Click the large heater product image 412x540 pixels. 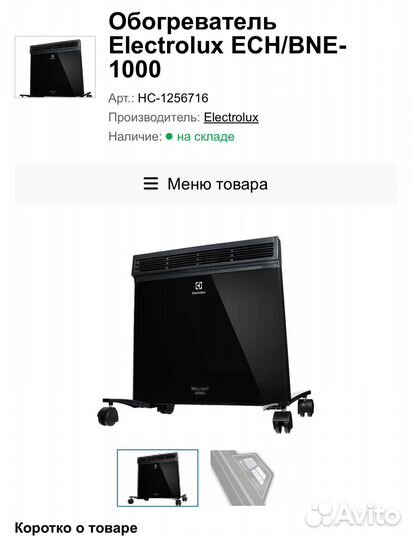pyautogui.click(x=206, y=334)
